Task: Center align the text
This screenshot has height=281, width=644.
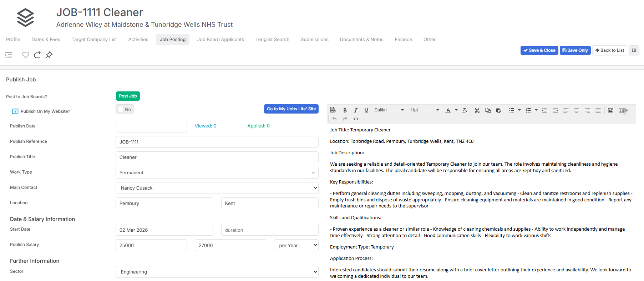Action: tap(577, 110)
